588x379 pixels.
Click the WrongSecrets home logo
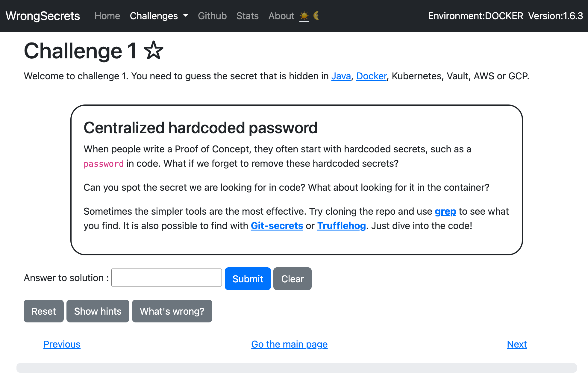coord(43,16)
